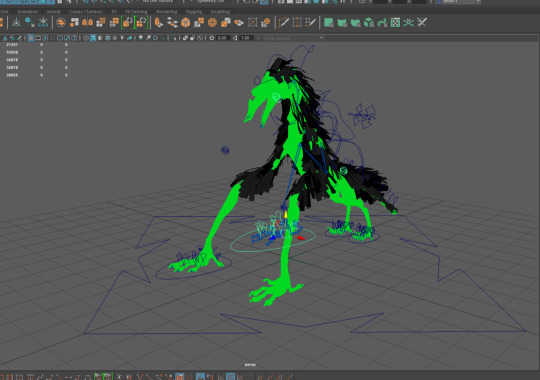Switch to the Arnold shelf tab
Screen dimensions: 540x380
point(53,12)
